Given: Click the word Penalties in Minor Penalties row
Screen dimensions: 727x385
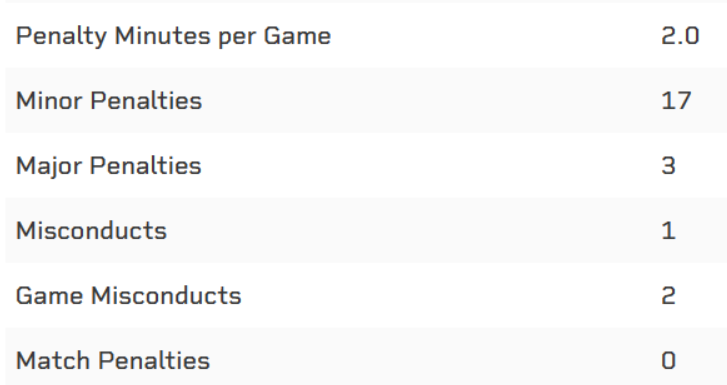Looking at the screenshot, I should pyautogui.click(x=147, y=101).
